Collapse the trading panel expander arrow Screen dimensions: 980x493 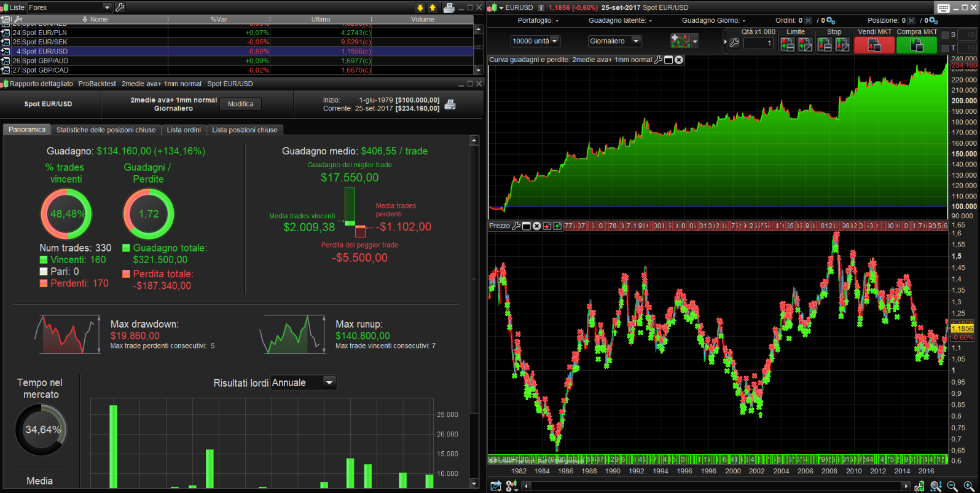[726, 42]
